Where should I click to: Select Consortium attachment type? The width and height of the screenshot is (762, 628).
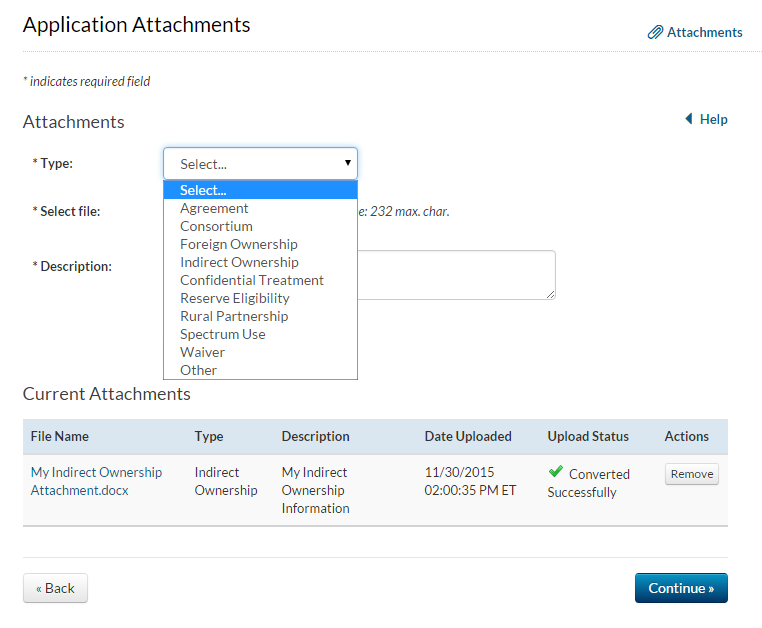click(x=216, y=226)
